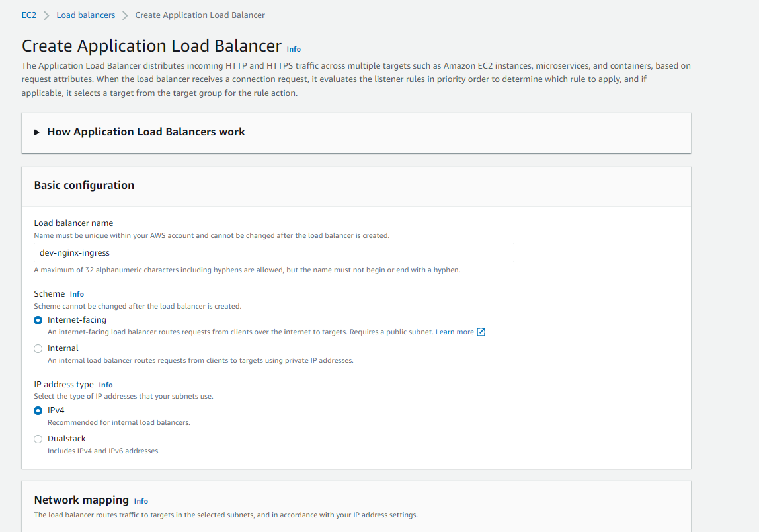Screen dimensions: 759x532
Task: Open Info next to the page title
Action: [294, 49]
